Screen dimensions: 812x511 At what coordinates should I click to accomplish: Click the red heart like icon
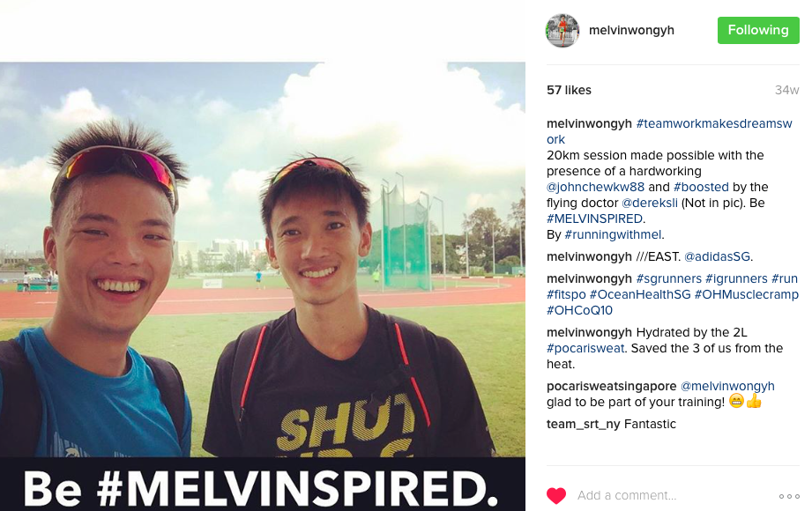[x=556, y=495]
